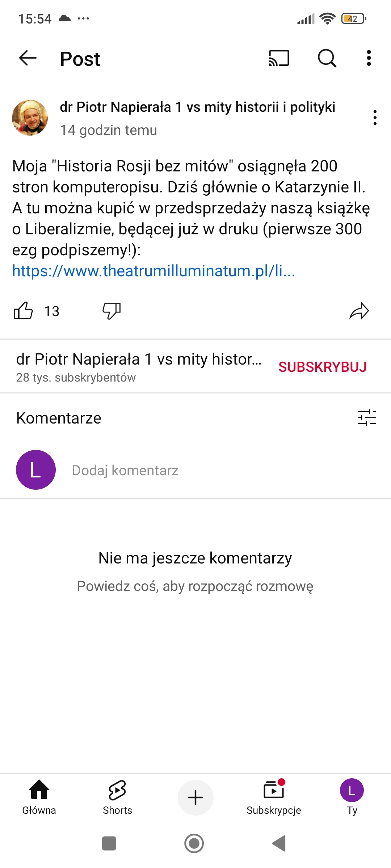Open the Cast to device icon
This screenshot has height=868, width=391.
[279, 58]
